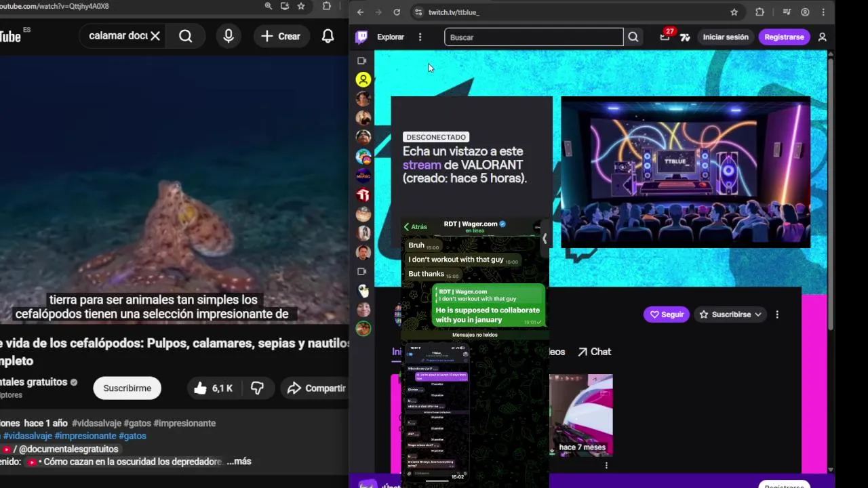
Task: Open Twitch notifications inbox with 27 badge
Action: pyautogui.click(x=665, y=37)
